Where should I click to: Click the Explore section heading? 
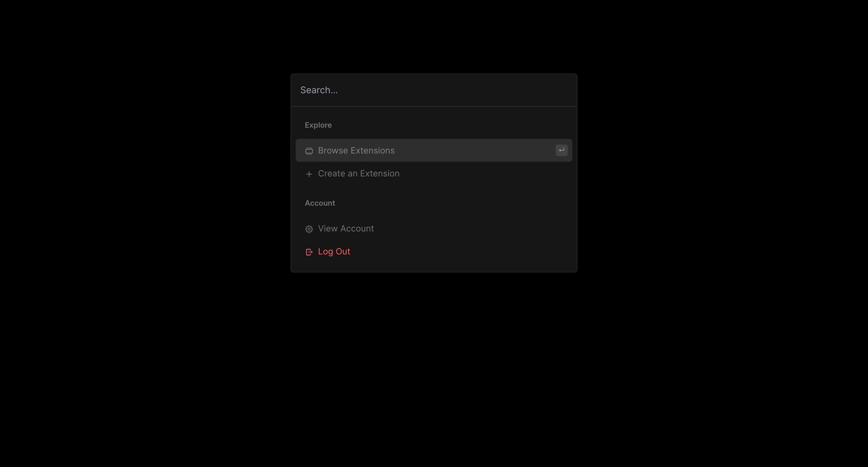[318, 125]
